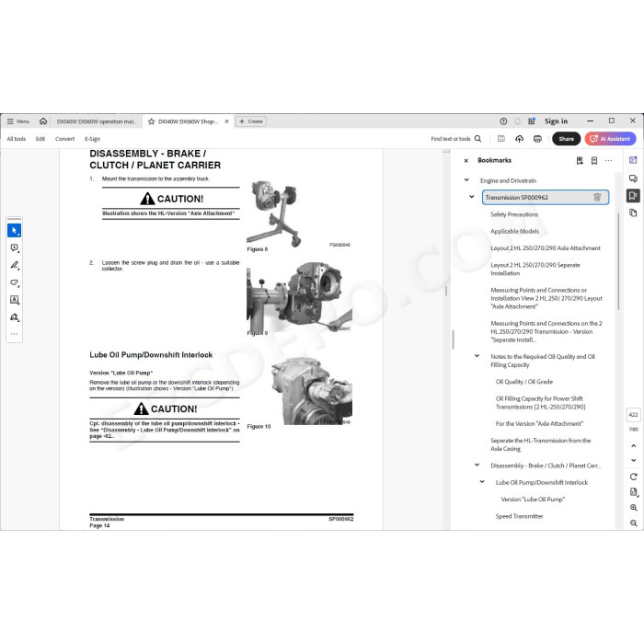
Task: Collapse Lube Oil Pump/Downshift Interlock bookmark
Action: [482, 482]
